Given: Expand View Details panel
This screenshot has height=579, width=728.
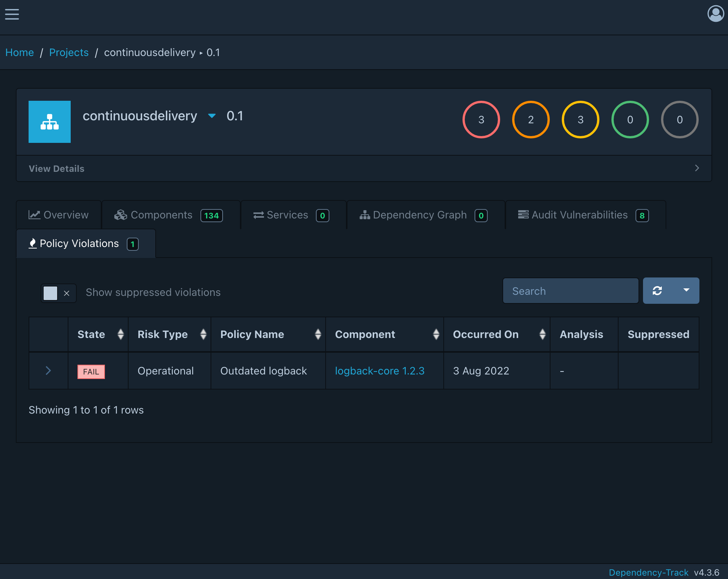Looking at the screenshot, I should [x=364, y=168].
